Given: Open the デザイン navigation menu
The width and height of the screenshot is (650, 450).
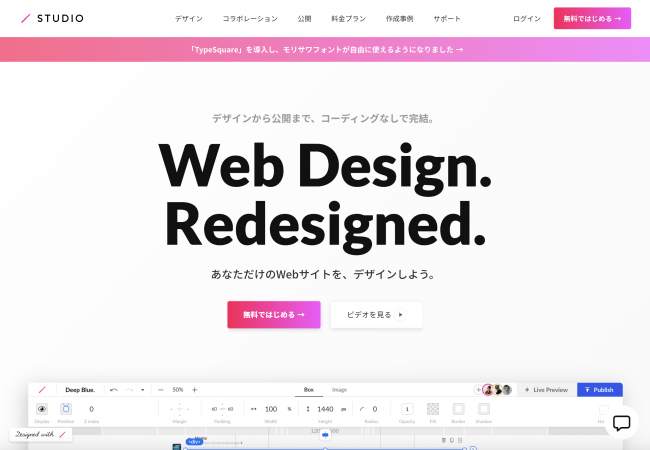Looking at the screenshot, I should (x=188, y=19).
